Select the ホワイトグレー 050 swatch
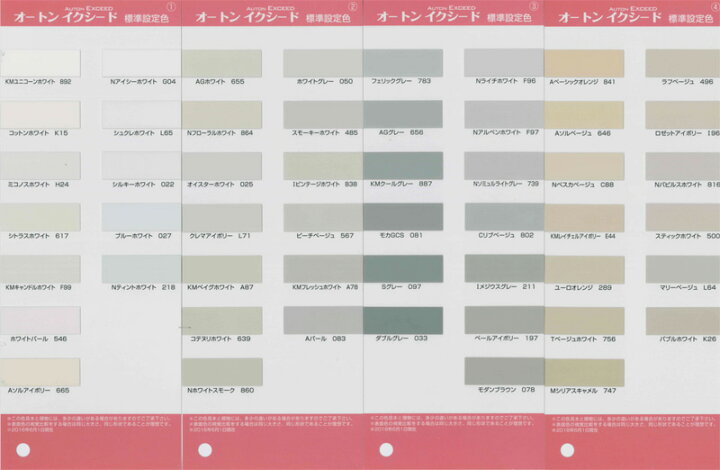The image size is (720, 470). [x=323, y=63]
